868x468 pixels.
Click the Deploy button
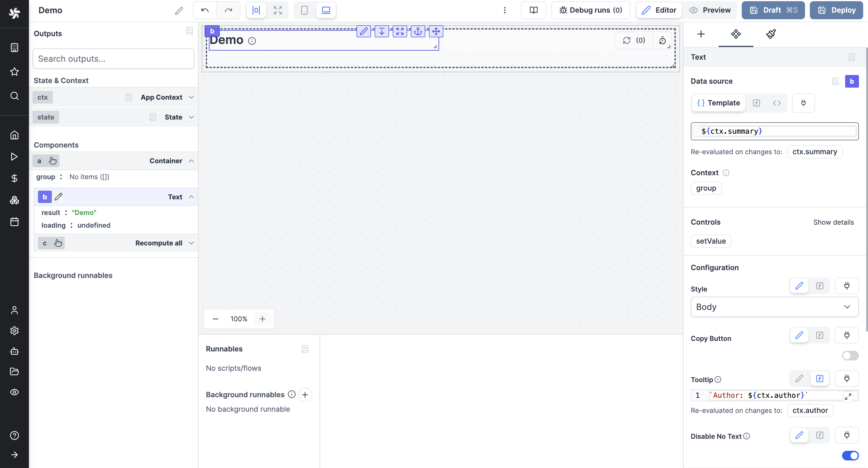[836, 10]
